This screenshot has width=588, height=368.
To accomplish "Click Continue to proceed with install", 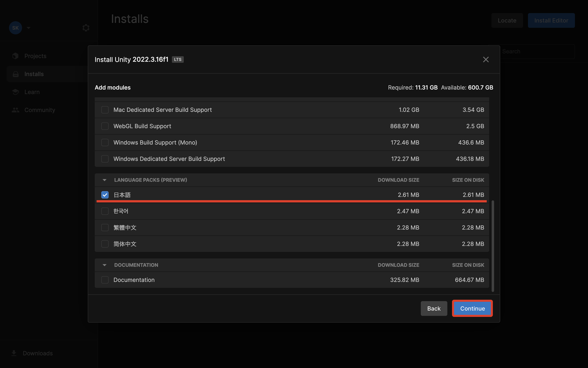I will pos(472,308).
